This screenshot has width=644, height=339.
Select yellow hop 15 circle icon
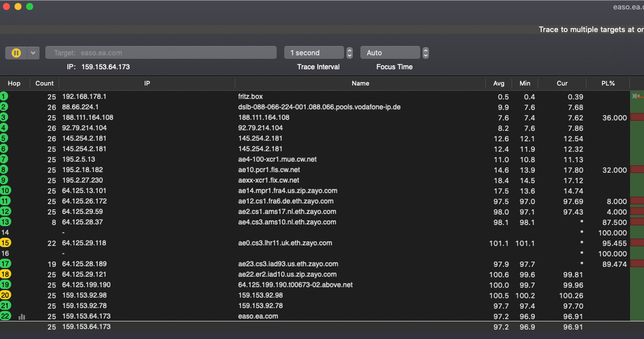click(x=5, y=242)
